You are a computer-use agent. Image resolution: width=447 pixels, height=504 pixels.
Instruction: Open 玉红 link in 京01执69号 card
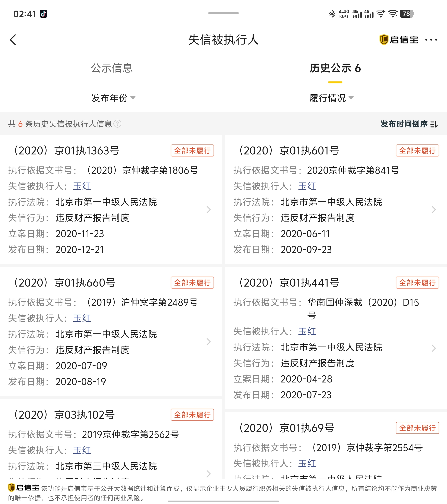point(307,464)
